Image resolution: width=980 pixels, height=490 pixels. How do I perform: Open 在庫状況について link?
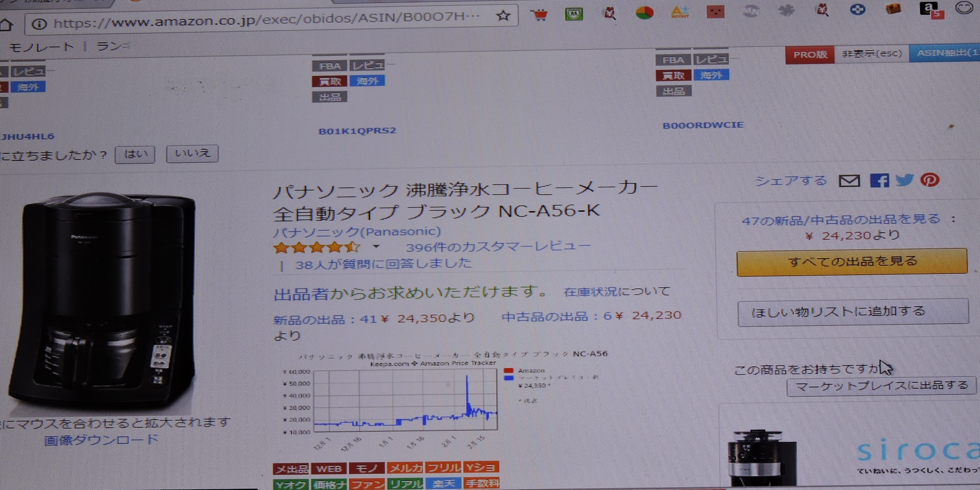(616, 292)
